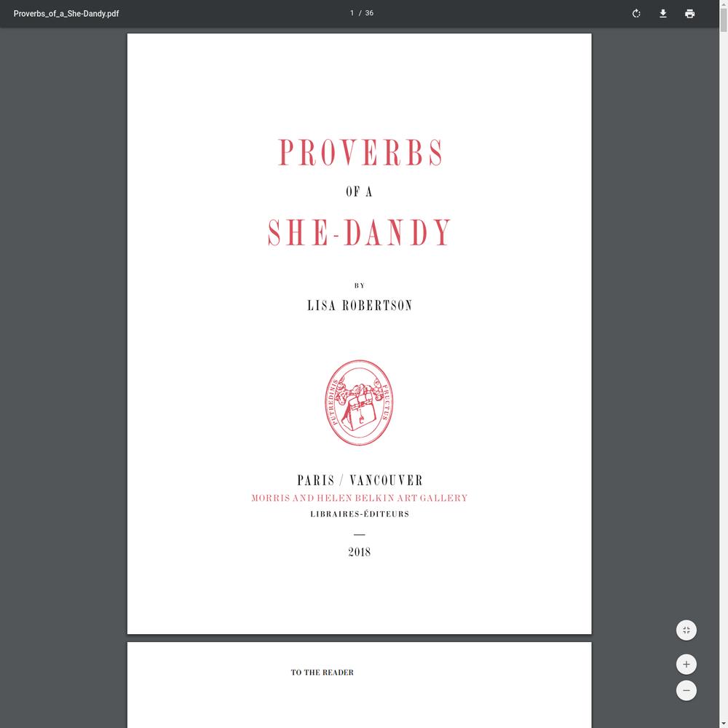Image resolution: width=728 pixels, height=728 pixels.
Task: Click TO THE READER heading on page two
Action: pos(323,672)
